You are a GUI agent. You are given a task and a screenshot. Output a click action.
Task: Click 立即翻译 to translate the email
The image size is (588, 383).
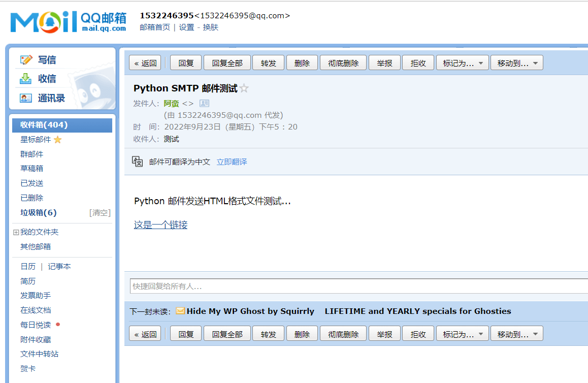(232, 161)
